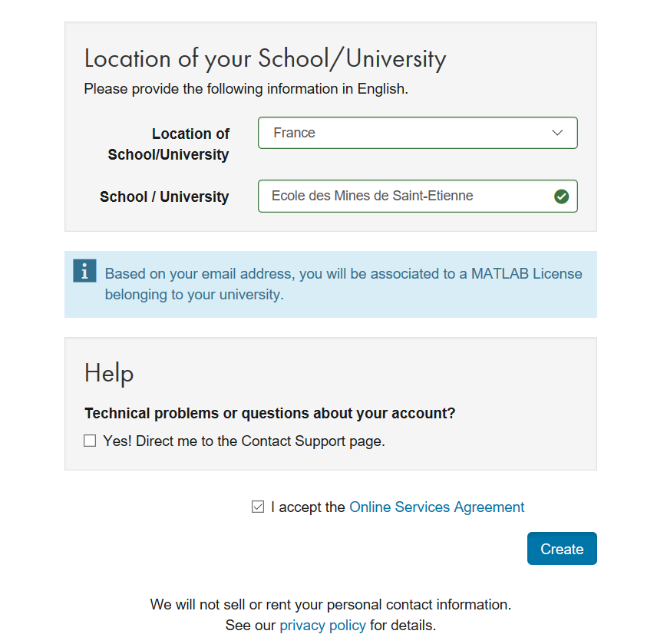Viewport: 667px width, 644px height.
Task: Focus the School / University text field
Action: pyautogui.click(x=407, y=196)
